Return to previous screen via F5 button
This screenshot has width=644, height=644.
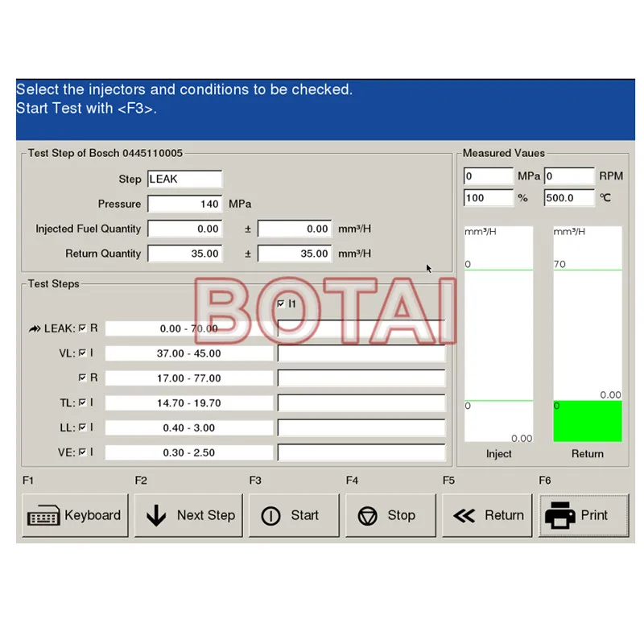(x=487, y=515)
